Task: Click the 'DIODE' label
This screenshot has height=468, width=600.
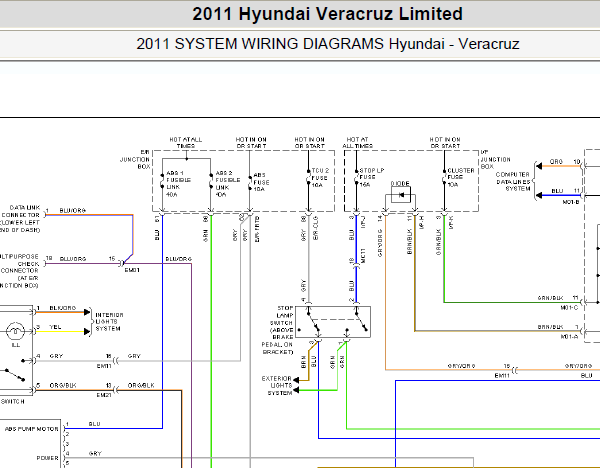Action: (400, 183)
